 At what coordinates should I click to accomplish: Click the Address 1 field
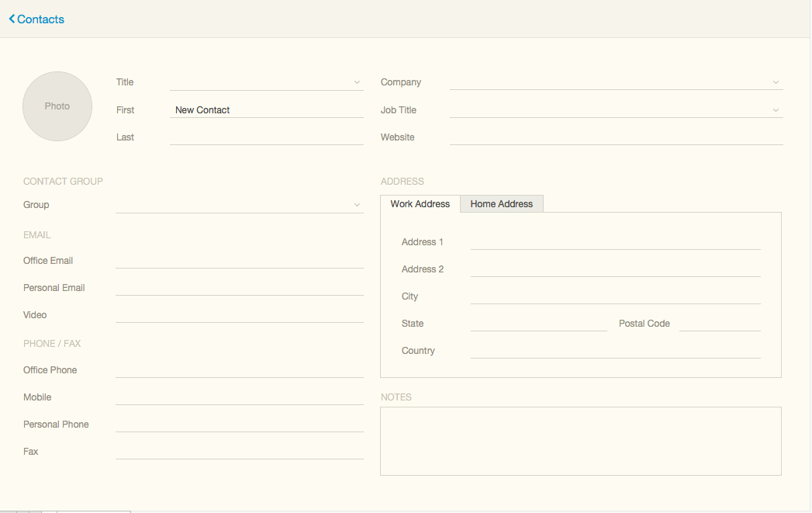615,241
